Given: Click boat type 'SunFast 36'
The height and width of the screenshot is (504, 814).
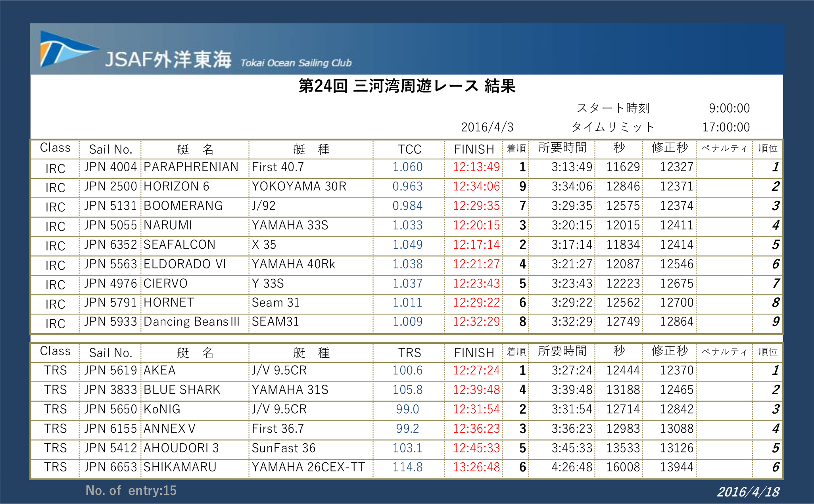Looking at the screenshot, I should [284, 448].
